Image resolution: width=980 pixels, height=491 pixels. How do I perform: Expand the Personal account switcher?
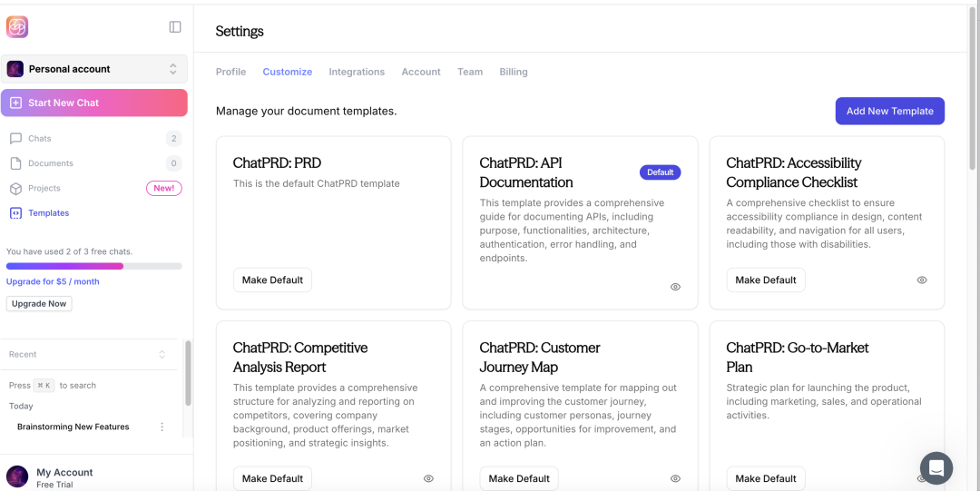coord(173,69)
